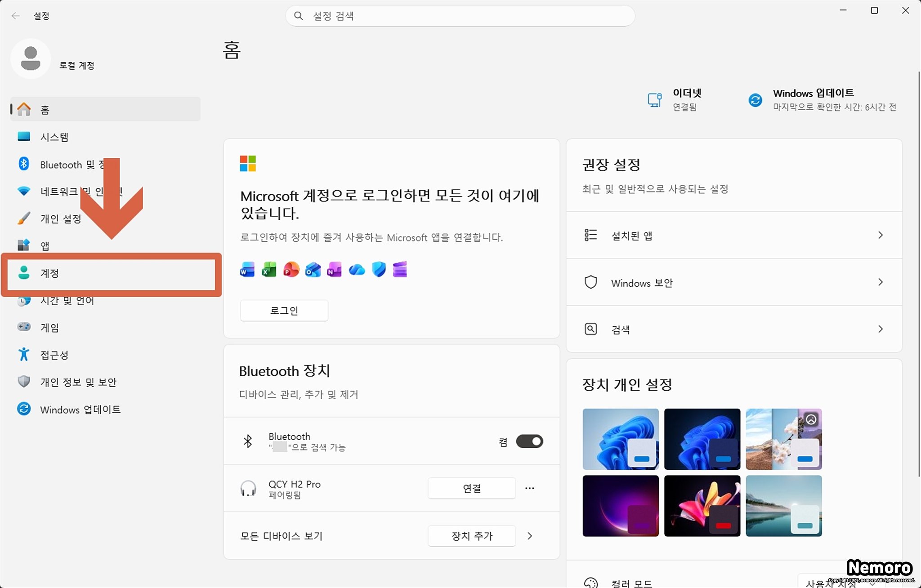Click the OneDrive cloud app icon
Image resolution: width=921 pixels, height=588 pixels.
coord(357,270)
